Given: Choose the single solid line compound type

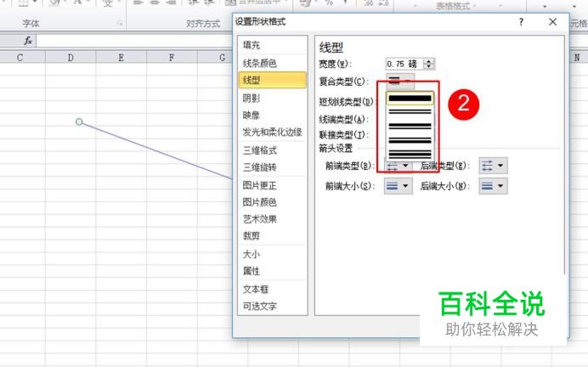Looking at the screenshot, I should point(410,99).
